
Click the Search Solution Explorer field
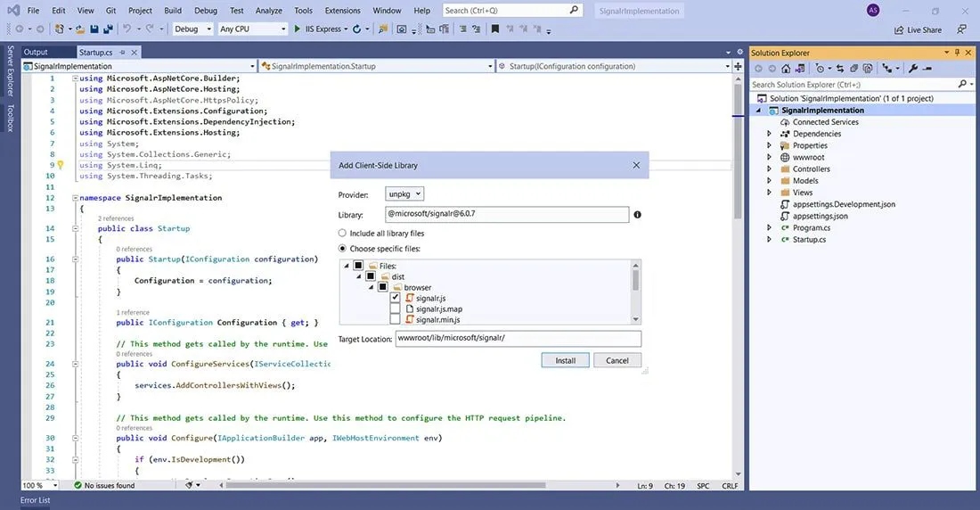coord(853,84)
